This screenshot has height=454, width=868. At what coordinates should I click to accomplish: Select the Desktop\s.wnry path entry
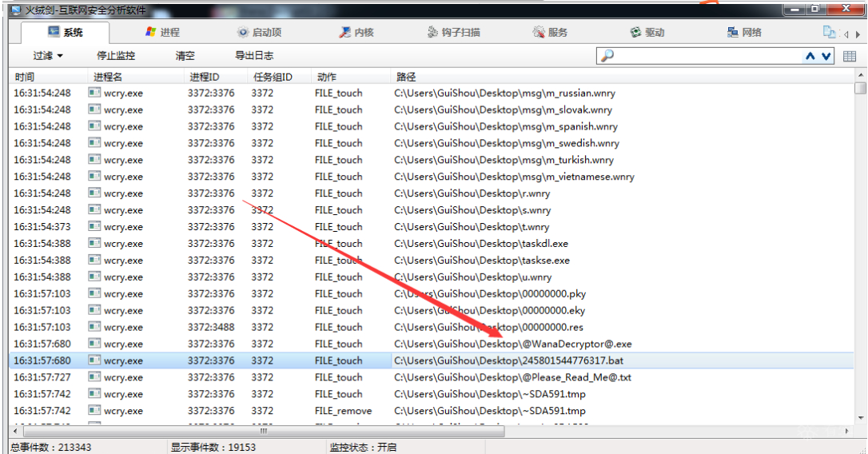[472, 210]
